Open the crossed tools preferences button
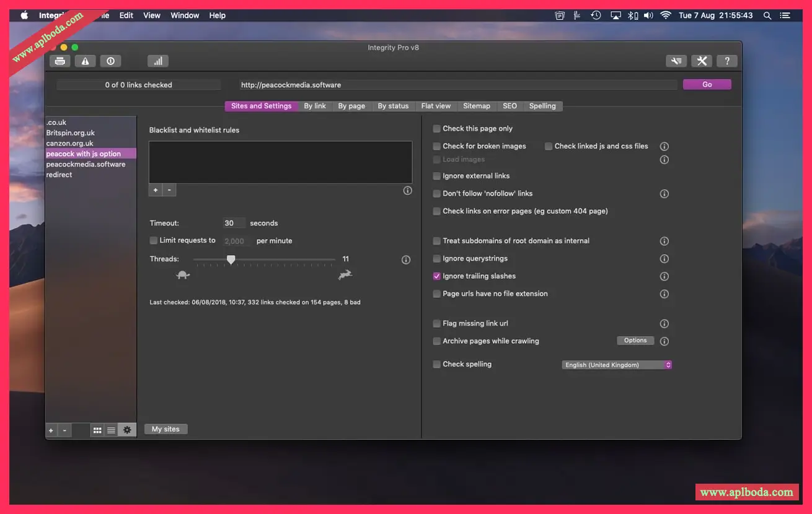 tap(702, 61)
